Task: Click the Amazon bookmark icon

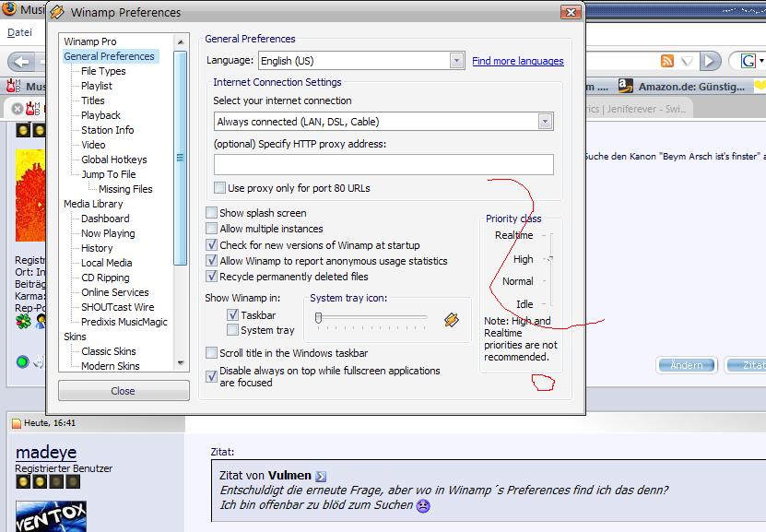Action: pos(625,86)
